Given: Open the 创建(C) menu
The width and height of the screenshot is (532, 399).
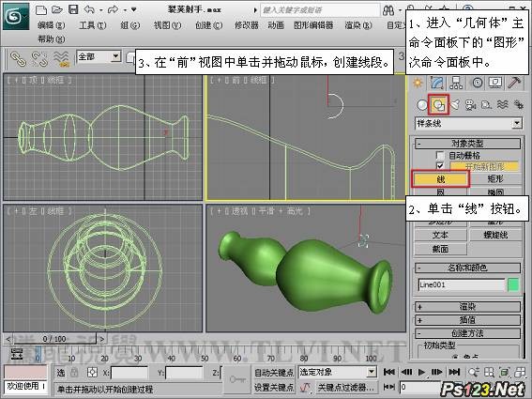Looking at the screenshot, I should click(209, 25).
